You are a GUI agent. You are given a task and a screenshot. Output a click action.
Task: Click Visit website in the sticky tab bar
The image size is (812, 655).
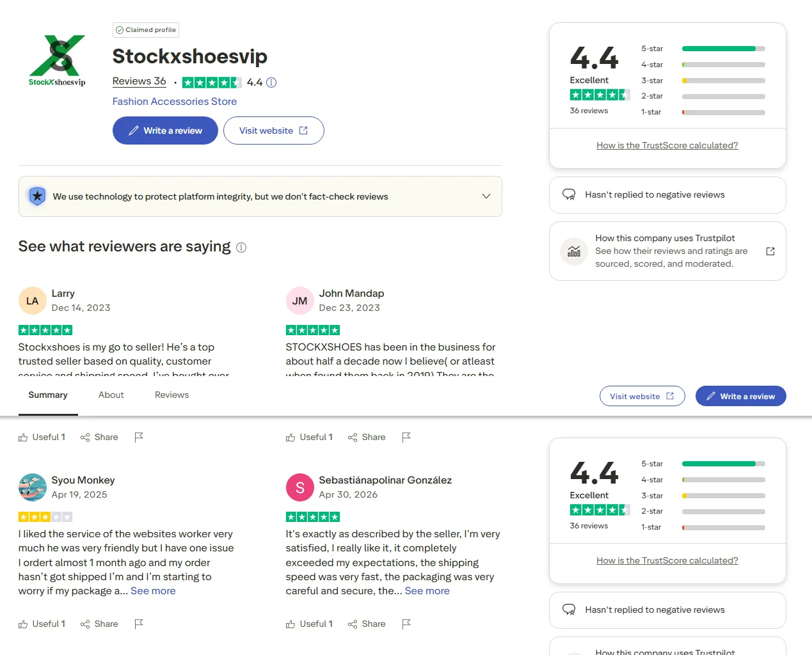(x=642, y=396)
